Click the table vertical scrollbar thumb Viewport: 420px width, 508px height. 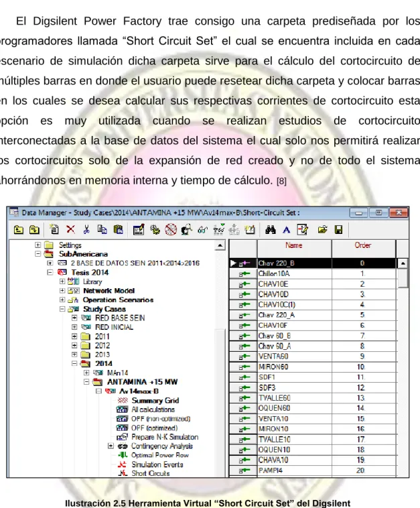click(x=403, y=278)
